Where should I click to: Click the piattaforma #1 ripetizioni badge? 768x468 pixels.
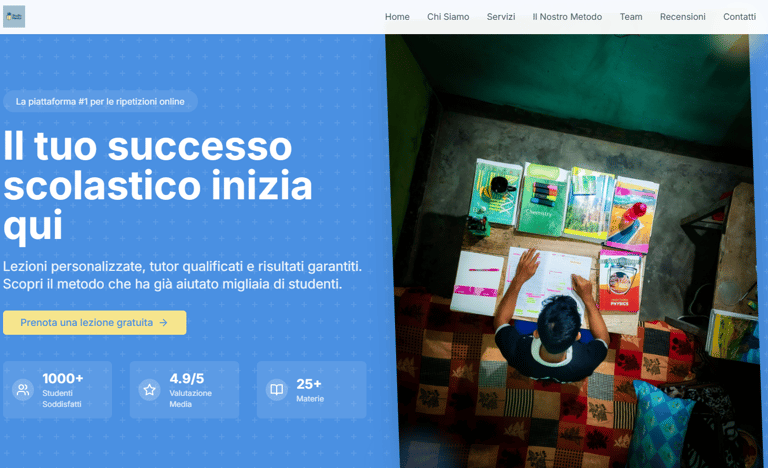tap(100, 102)
